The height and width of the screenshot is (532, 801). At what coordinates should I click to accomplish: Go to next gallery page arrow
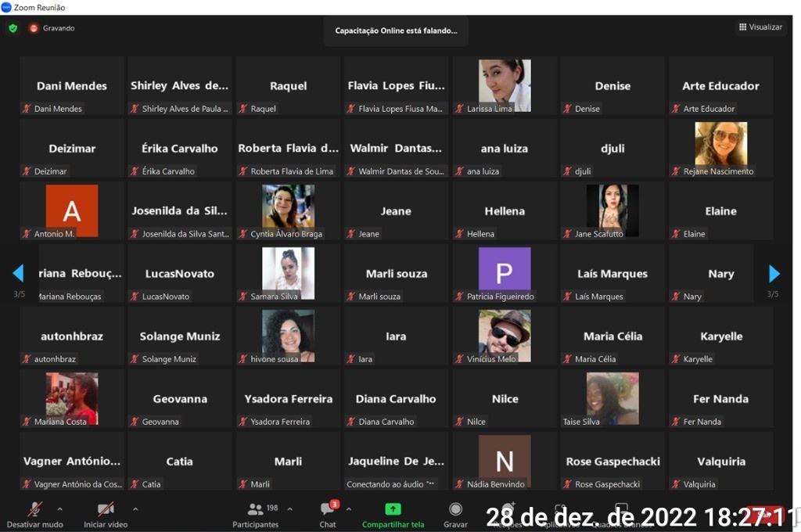pos(774,273)
